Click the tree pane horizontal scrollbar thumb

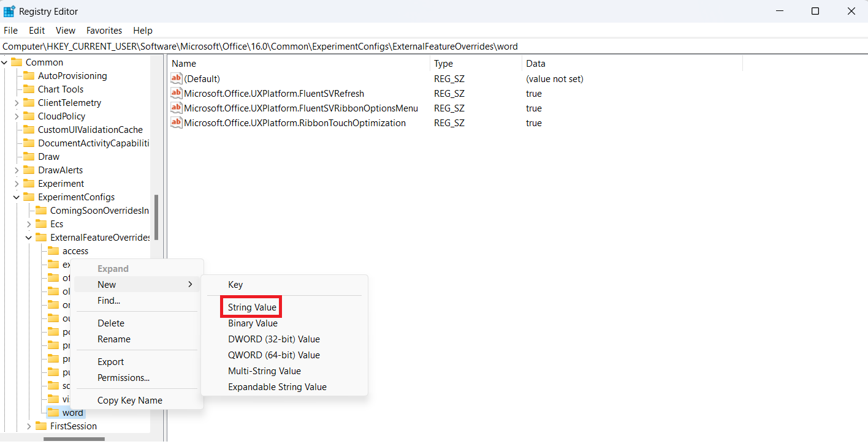[x=74, y=438]
